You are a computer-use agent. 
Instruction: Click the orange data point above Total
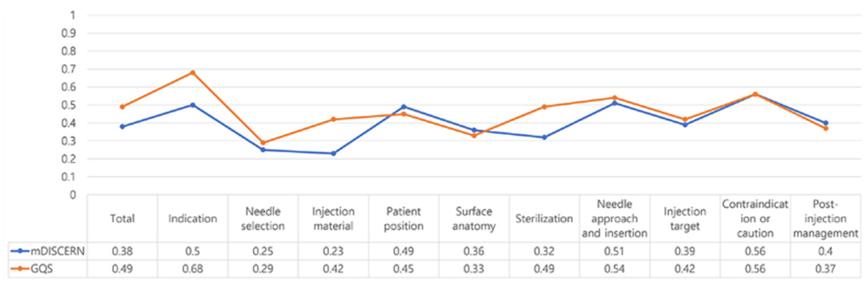[122, 107]
